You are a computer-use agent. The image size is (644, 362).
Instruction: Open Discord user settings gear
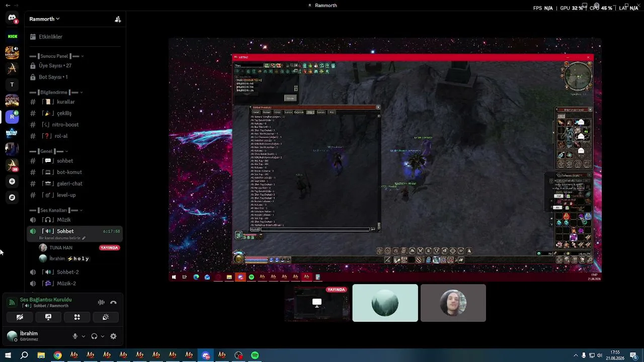(113, 336)
